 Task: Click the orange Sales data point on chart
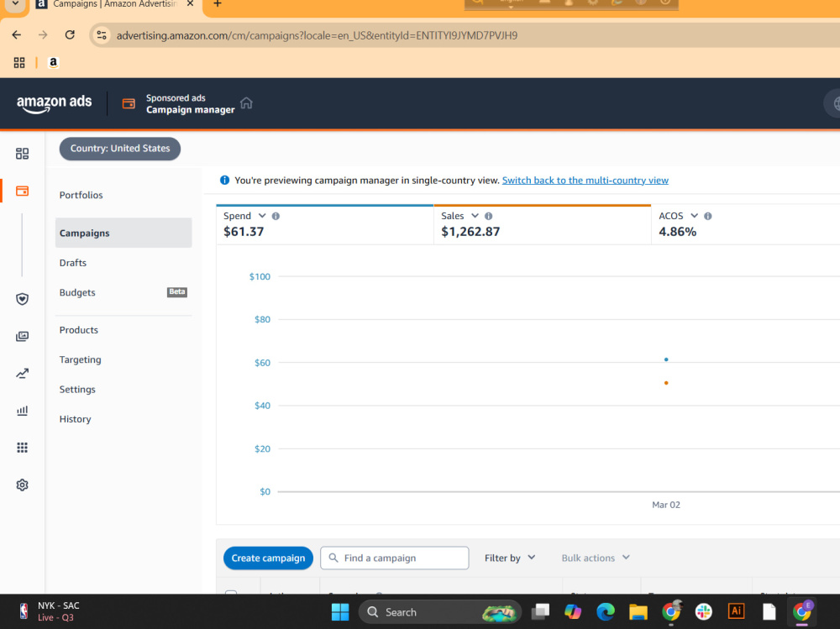(666, 383)
